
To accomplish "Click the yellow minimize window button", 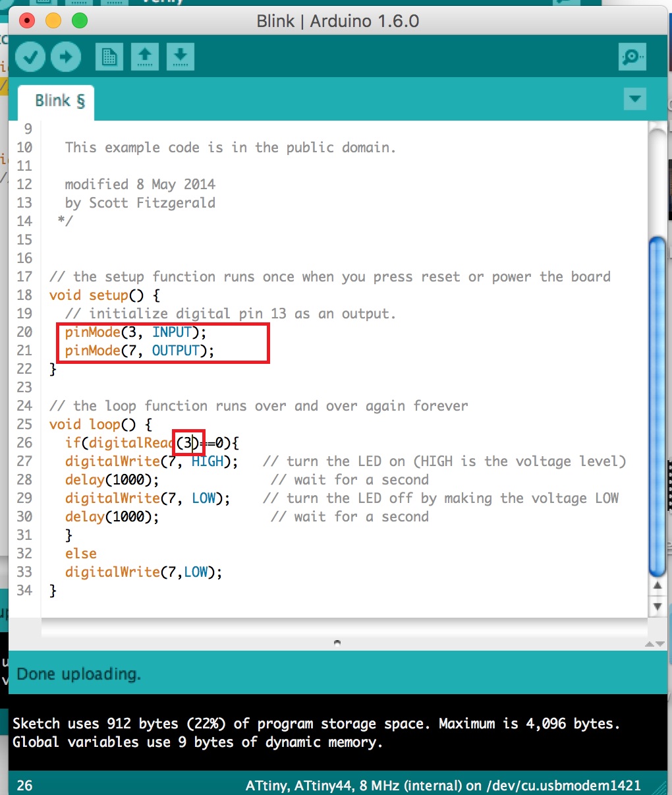I will click(53, 20).
